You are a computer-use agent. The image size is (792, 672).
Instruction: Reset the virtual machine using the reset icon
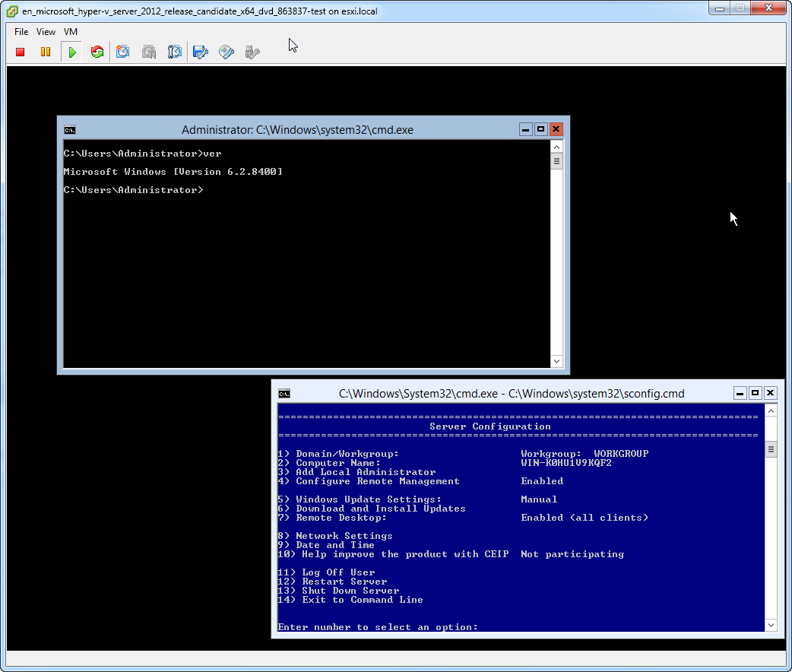pos(97,52)
